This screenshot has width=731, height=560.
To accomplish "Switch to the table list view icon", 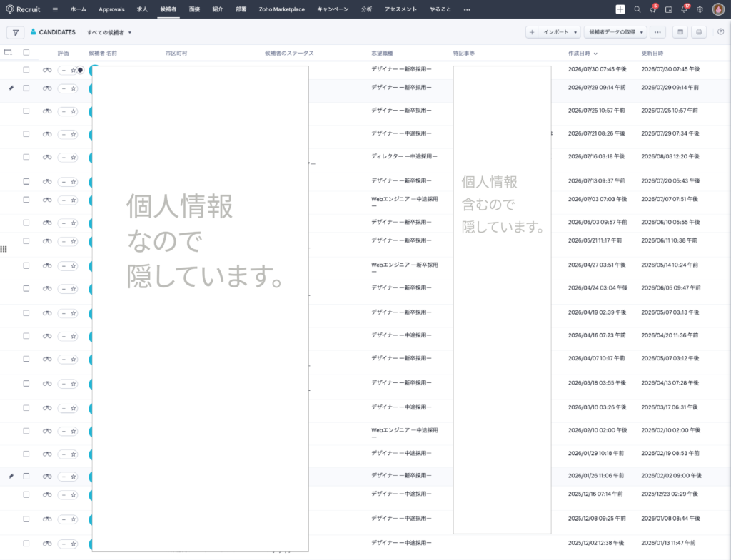I will (x=680, y=32).
